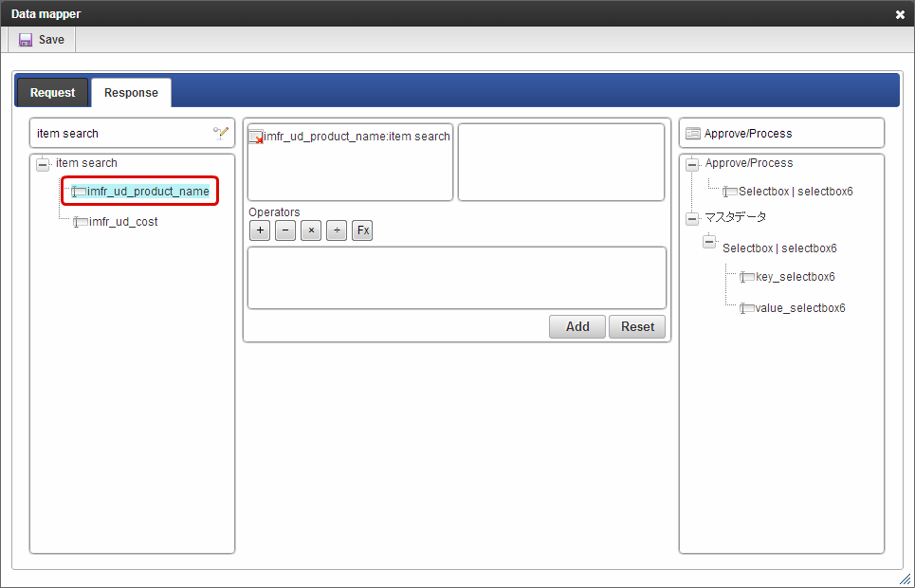Screen dimensions: 915x588
Task: Click the Save label in the toolbar
Action: pos(51,40)
